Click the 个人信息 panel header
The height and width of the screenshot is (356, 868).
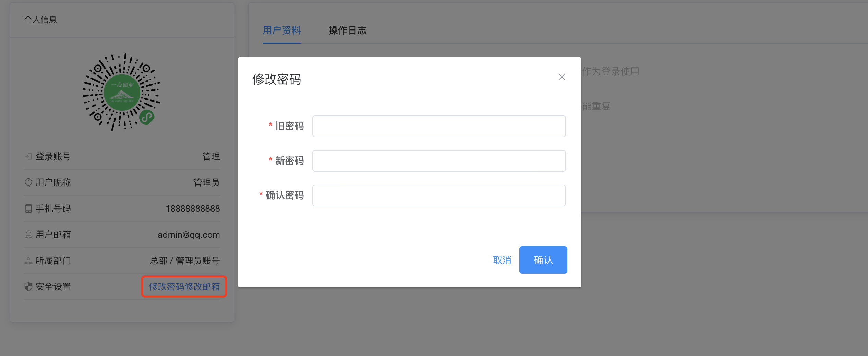40,19
